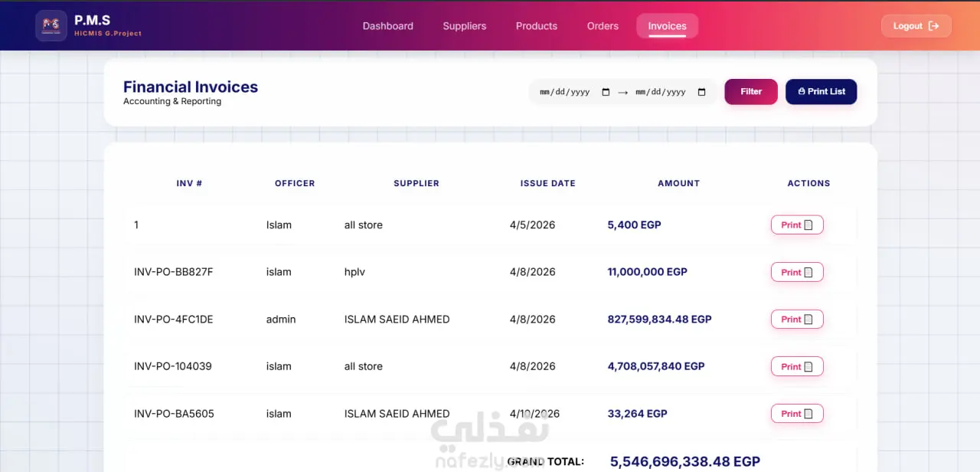The image size is (980, 472).
Task: Go to the Suppliers tab
Action: (x=465, y=26)
